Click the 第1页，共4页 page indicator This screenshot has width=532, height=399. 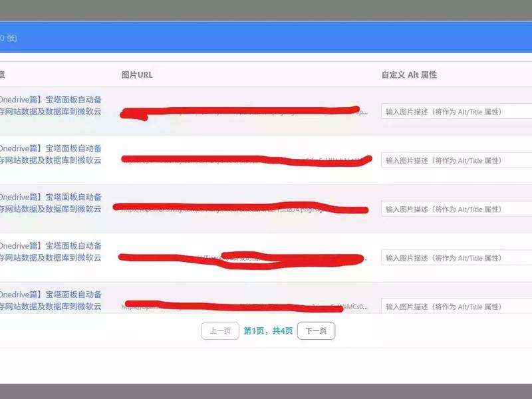[x=268, y=331]
